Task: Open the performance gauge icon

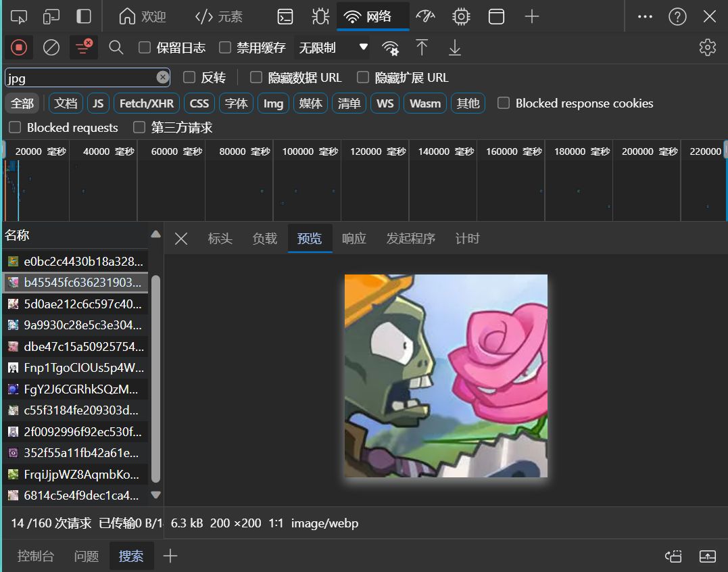Action: [x=425, y=17]
